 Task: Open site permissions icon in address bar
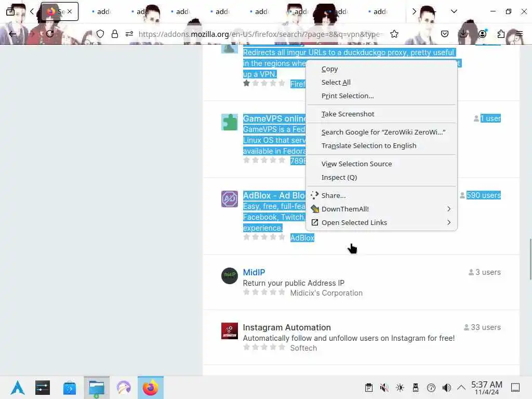pos(129,34)
